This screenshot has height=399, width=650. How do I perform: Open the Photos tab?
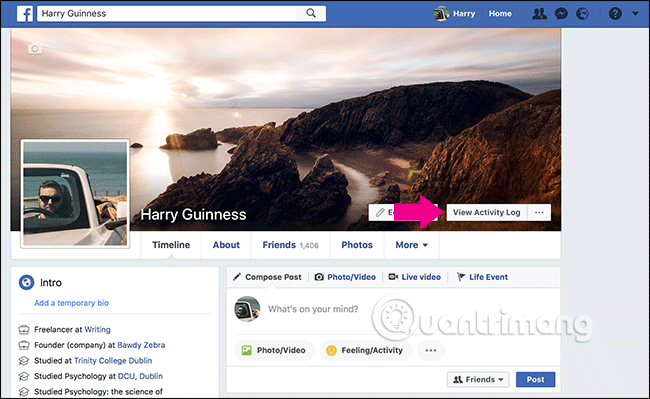pyautogui.click(x=357, y=245)
